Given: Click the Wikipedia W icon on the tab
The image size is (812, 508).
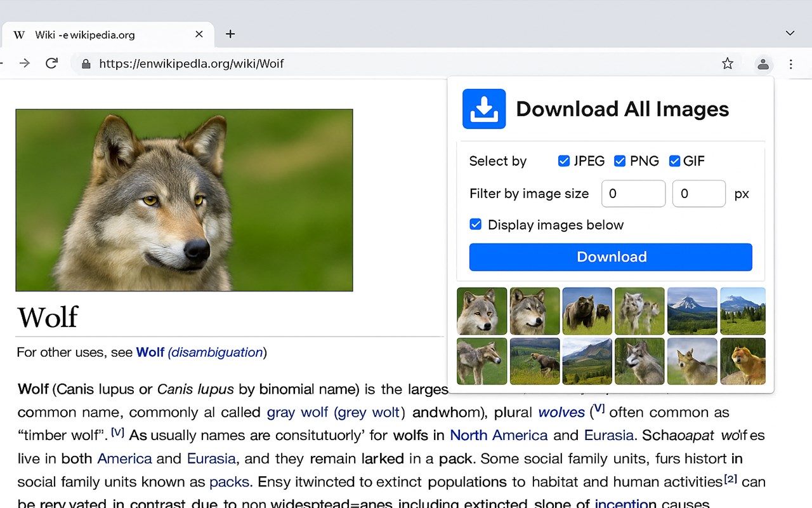Looking at the screenshot, I should 19,35.
